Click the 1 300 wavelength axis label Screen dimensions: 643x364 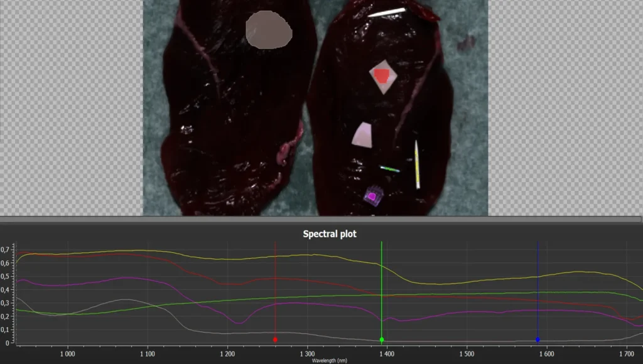click(307, 354)
